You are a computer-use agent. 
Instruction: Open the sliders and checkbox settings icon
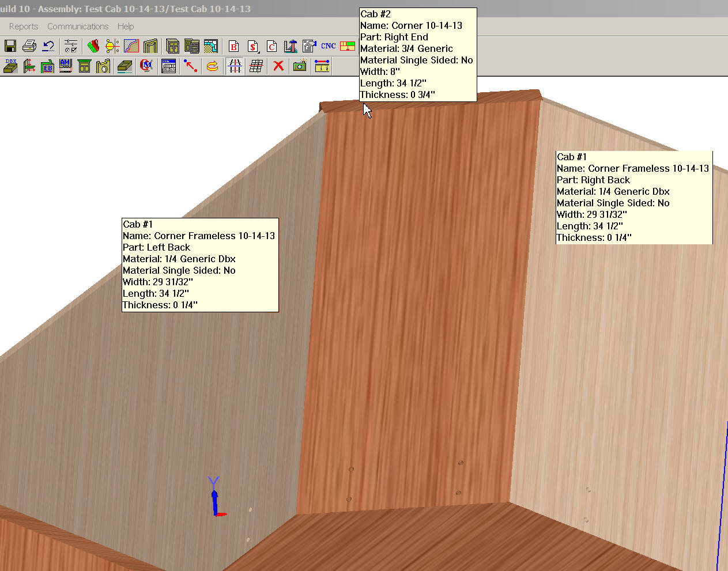click(71, 46)
